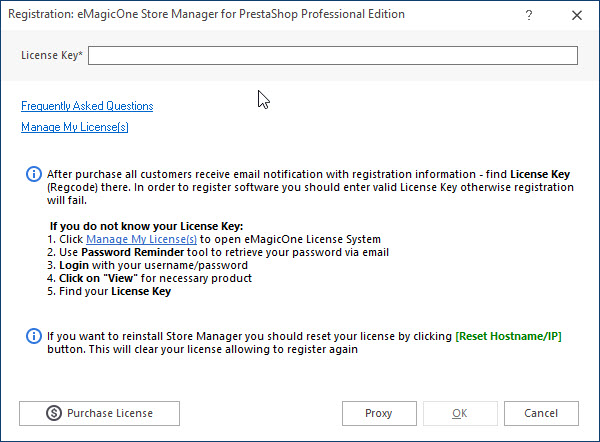Click the Registration title bar text
The height and width of the screenshot is (442, 600).
coord(206,14)
